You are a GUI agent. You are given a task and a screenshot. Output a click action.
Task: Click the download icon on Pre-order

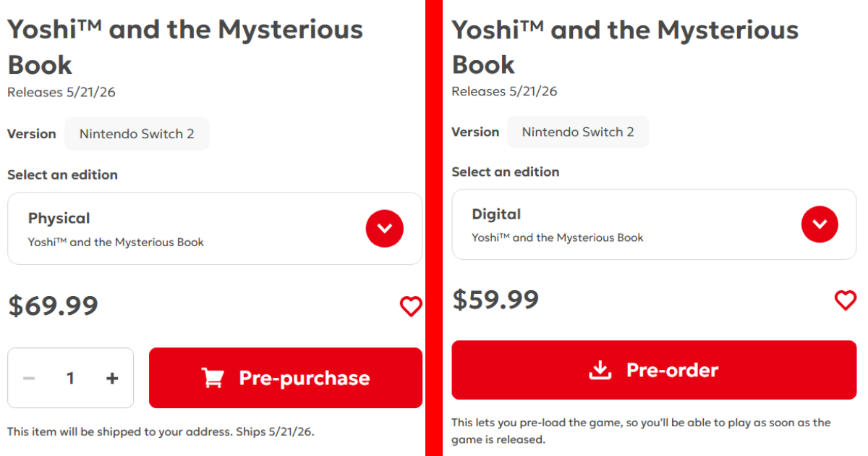(x=600, y=370)
